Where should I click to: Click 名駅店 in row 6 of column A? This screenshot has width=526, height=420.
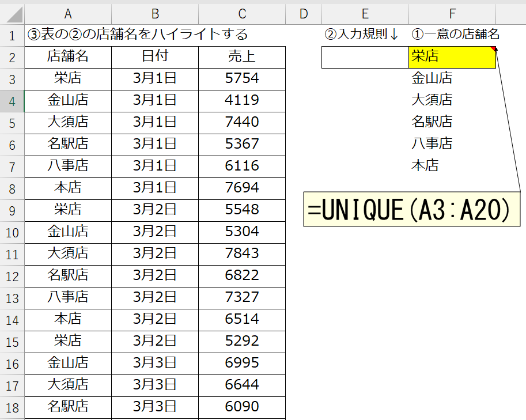pos(68,145)
